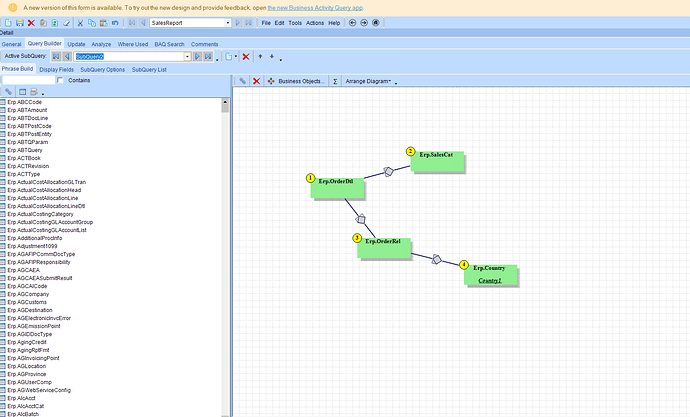Open the Active SubQuery dropdown arrow
690x417 pixels.
[187, 56]
